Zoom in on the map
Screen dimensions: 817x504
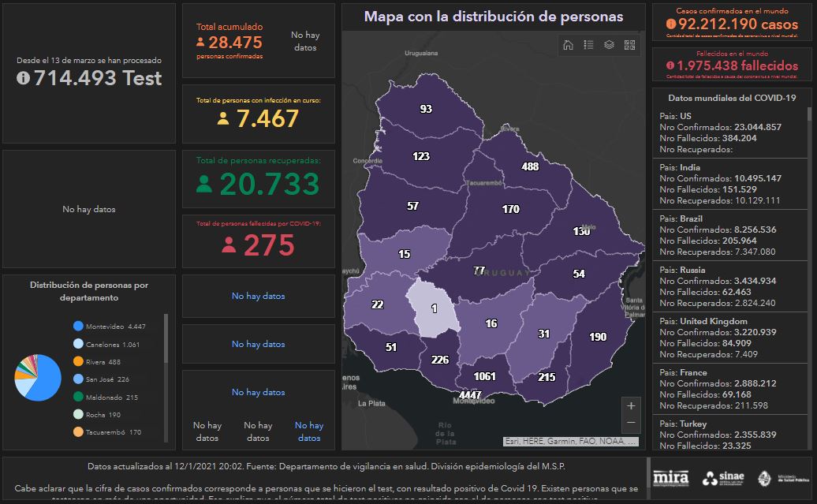click(631, 406)
